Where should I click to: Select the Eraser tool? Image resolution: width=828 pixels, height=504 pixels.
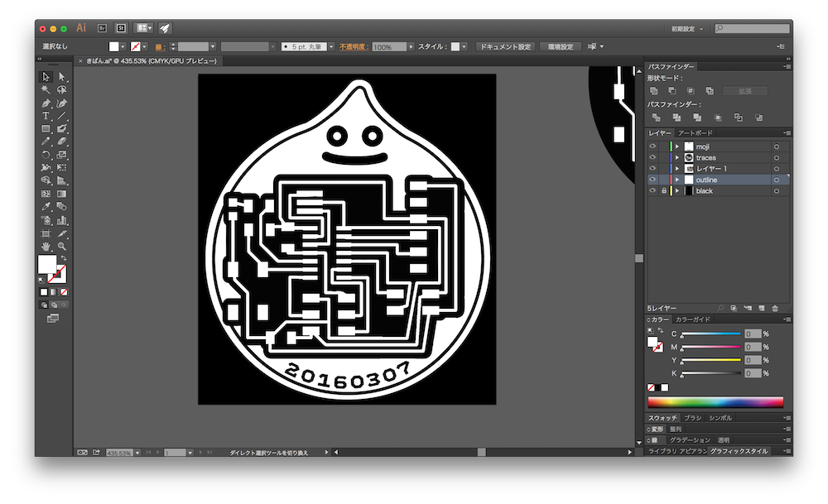click(62, 142)
